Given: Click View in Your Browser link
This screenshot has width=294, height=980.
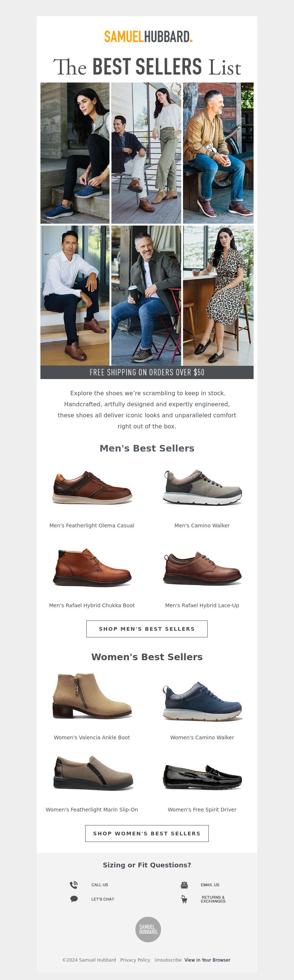Looking at the screenshot, I should pyautogui.click(x=207, y=960).
